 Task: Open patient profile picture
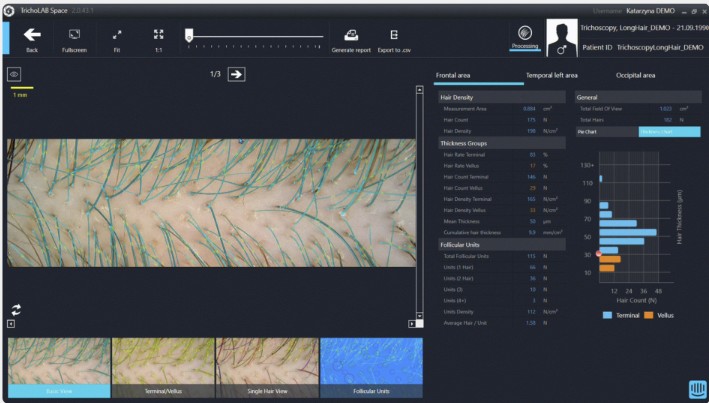coord(561,36)
